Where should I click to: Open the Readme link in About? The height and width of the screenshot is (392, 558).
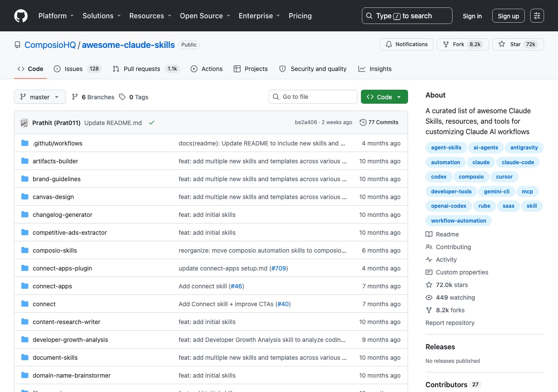[442, 234]
